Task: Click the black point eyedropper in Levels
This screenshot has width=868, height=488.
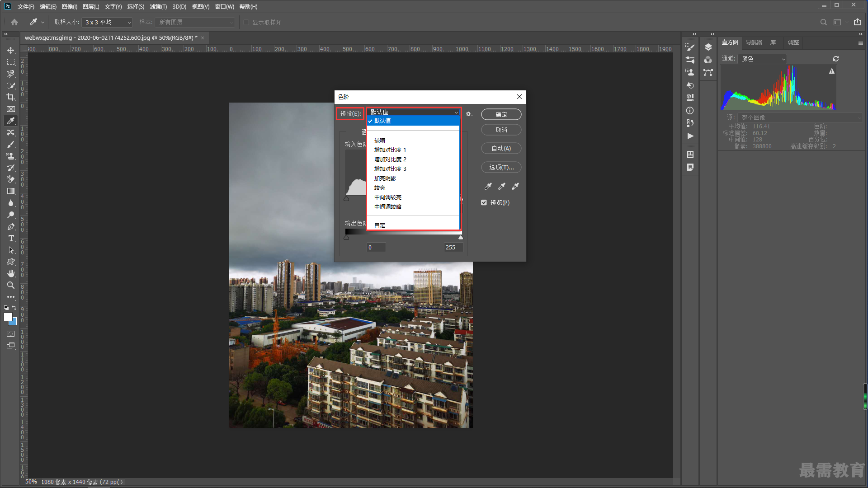Action: pyautogui.click(x=488, y=186)
